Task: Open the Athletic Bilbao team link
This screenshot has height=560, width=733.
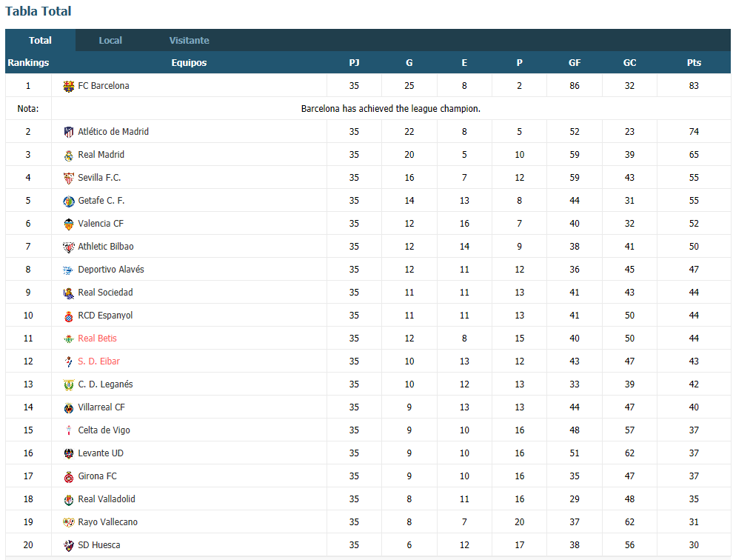Action: [x=106, y=246]
